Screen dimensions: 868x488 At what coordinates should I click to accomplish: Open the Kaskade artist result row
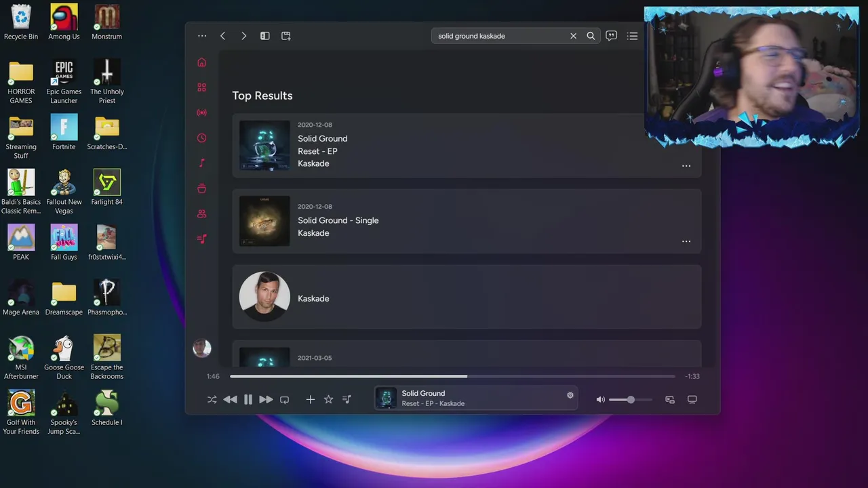coord(467,297)
